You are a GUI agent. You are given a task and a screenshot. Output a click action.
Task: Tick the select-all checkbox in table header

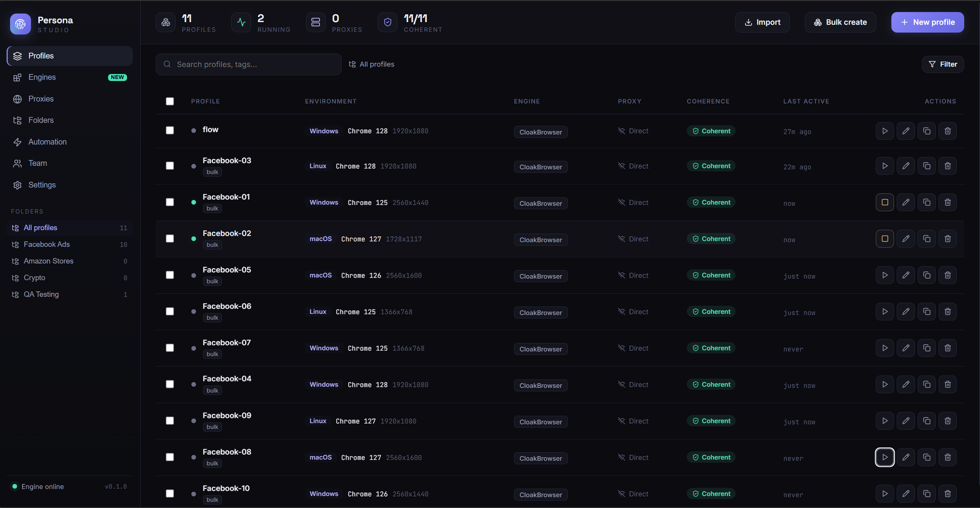[x=170, y=101]
